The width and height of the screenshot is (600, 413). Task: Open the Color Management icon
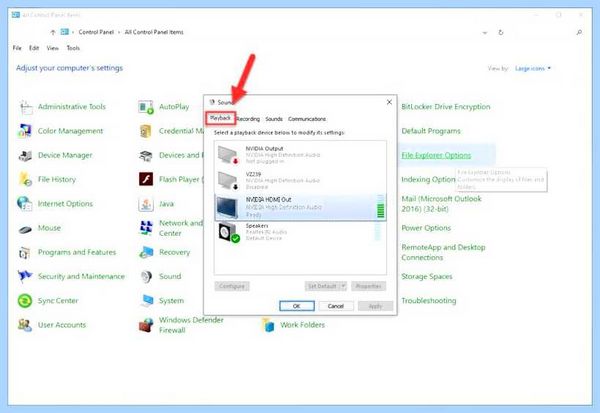tap(25, 131)
